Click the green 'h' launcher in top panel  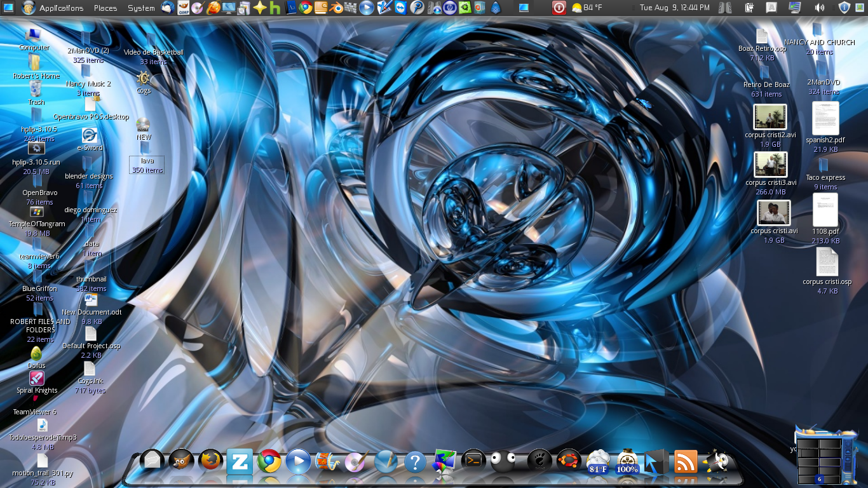[x=275, y=8]
